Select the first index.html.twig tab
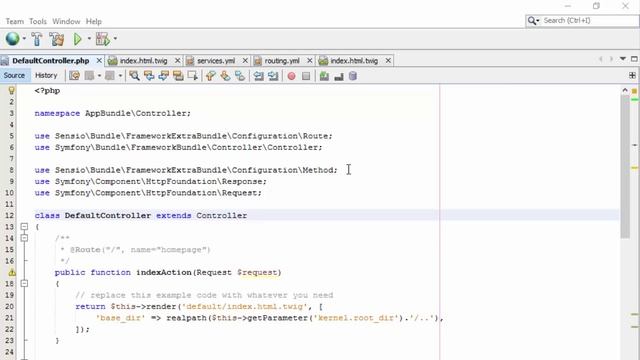The width and height of the screenshot is (640, 360). coord(143,60)
